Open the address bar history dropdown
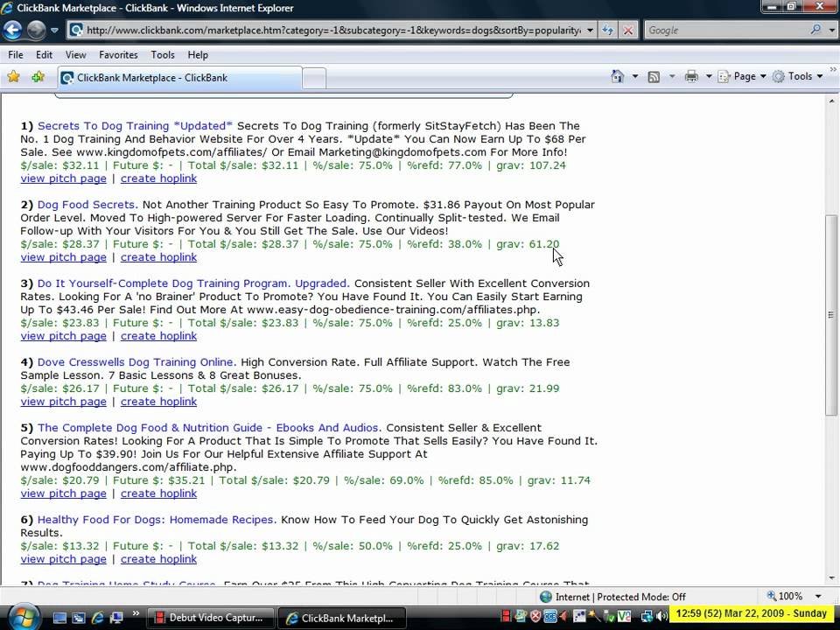 tap(590, 30)
